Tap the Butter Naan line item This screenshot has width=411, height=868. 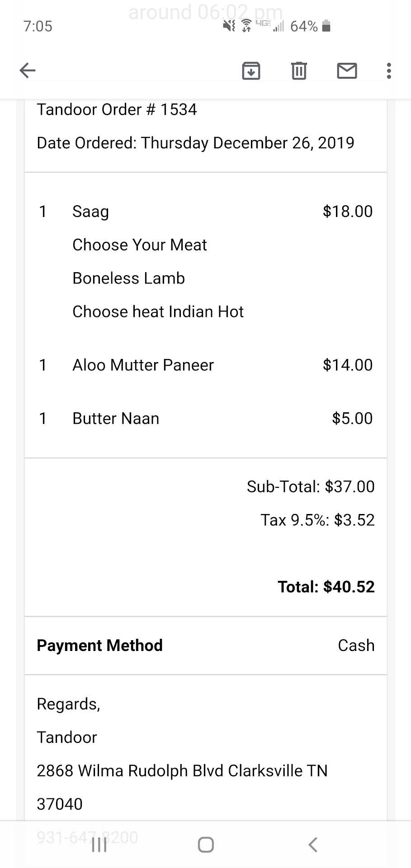click(116, 418)
